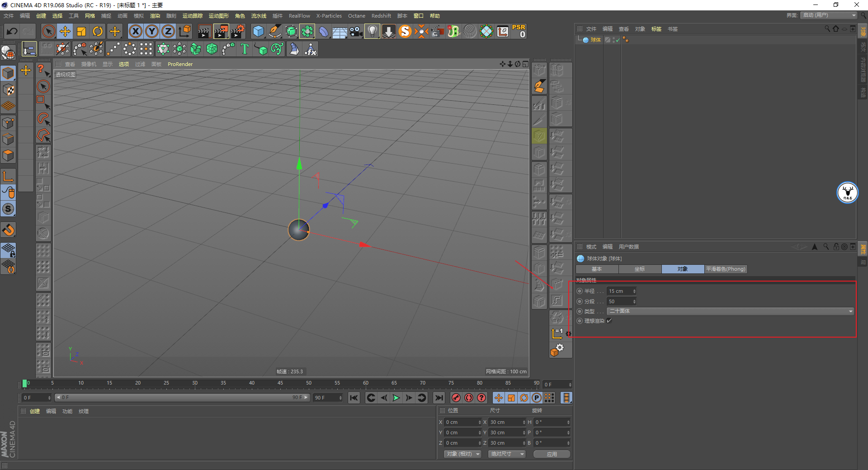868x470 pixels.
Task: Click the 半径 animation dot
Action: (580, 291)
